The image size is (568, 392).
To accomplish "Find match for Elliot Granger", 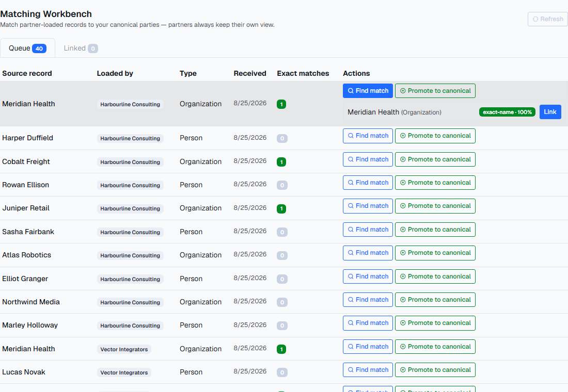I will [368, 276].
